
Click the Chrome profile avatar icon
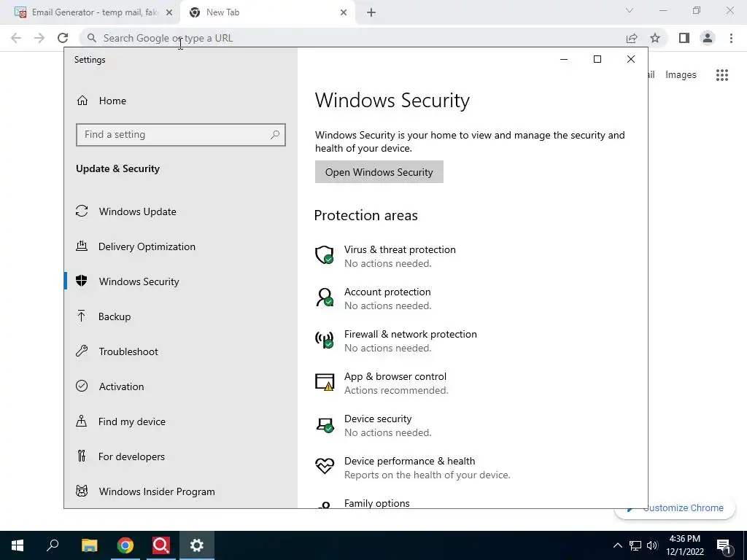click(708, 38)
